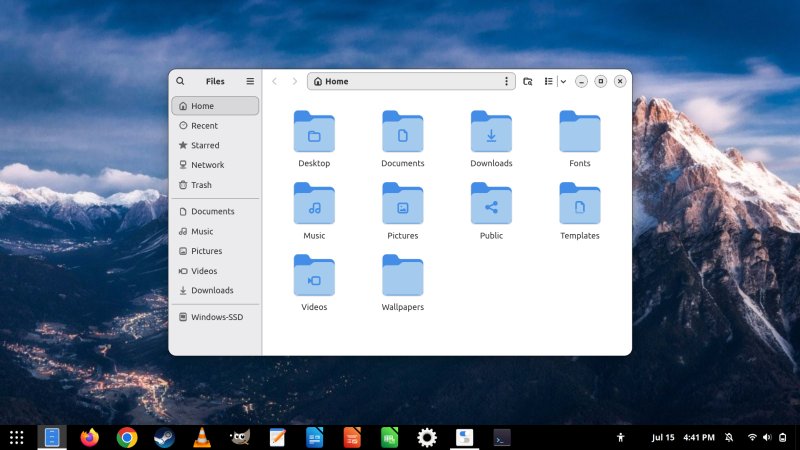This screenshot has height=450, width=800.
Task: Select the Music folder icon
Action: click(x=314, y=204)
